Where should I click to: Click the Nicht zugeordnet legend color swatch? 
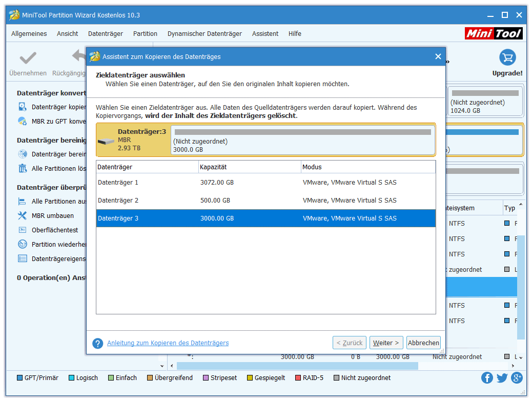click(336, 378)
